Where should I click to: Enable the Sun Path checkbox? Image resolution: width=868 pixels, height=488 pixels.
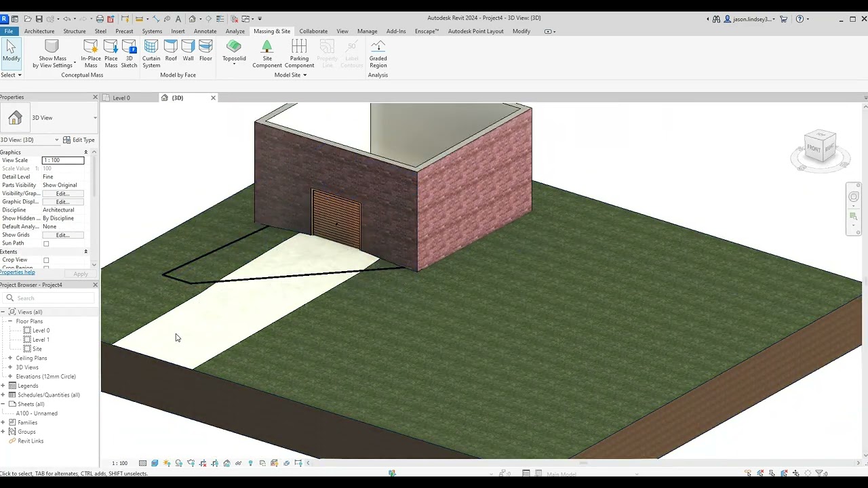coord(46,243)
